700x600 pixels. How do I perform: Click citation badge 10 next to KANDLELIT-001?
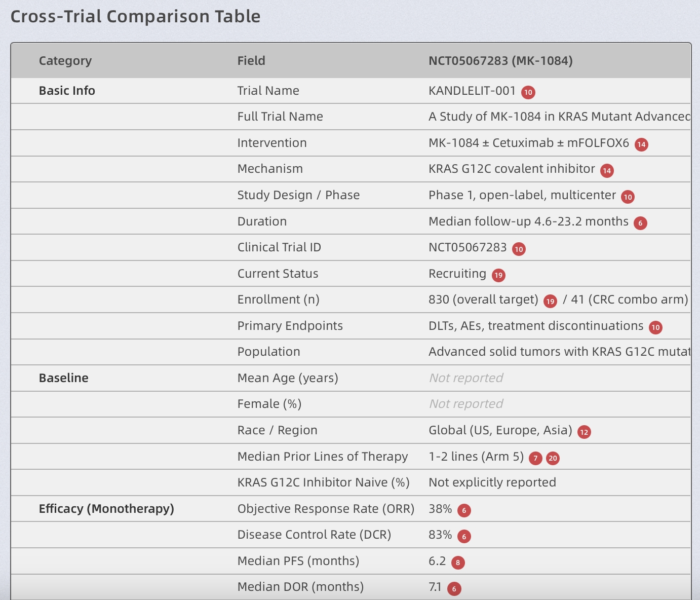coord(528,92)
